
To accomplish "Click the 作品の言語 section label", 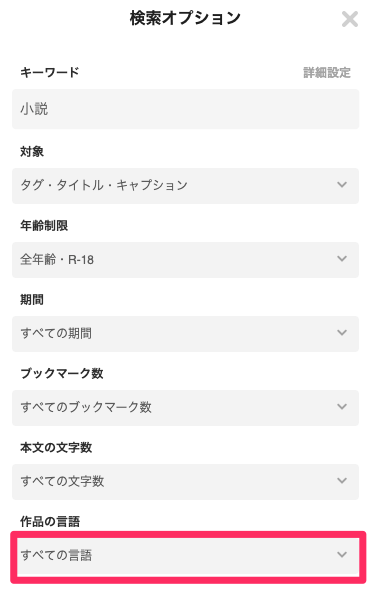I will [x=50, y=521].
